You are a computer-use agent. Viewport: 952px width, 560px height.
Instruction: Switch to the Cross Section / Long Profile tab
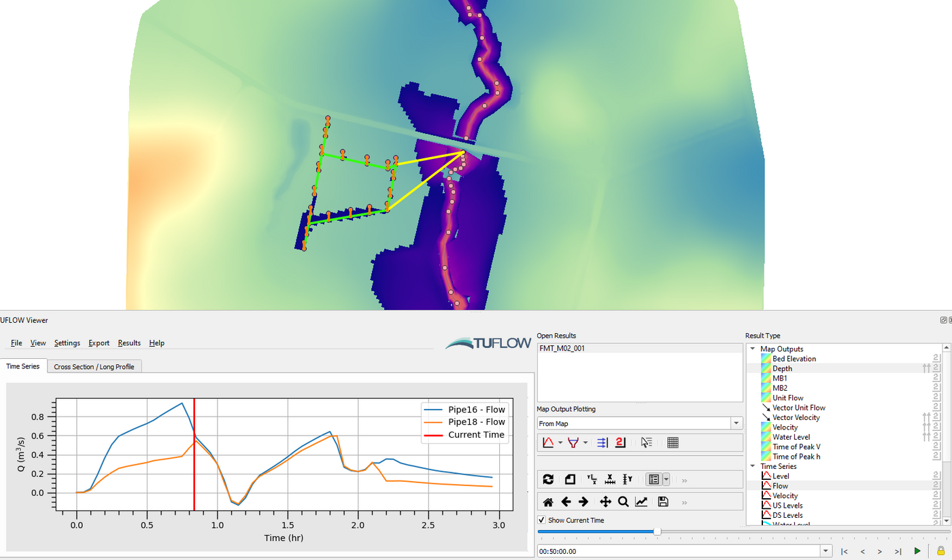(94, 366)
